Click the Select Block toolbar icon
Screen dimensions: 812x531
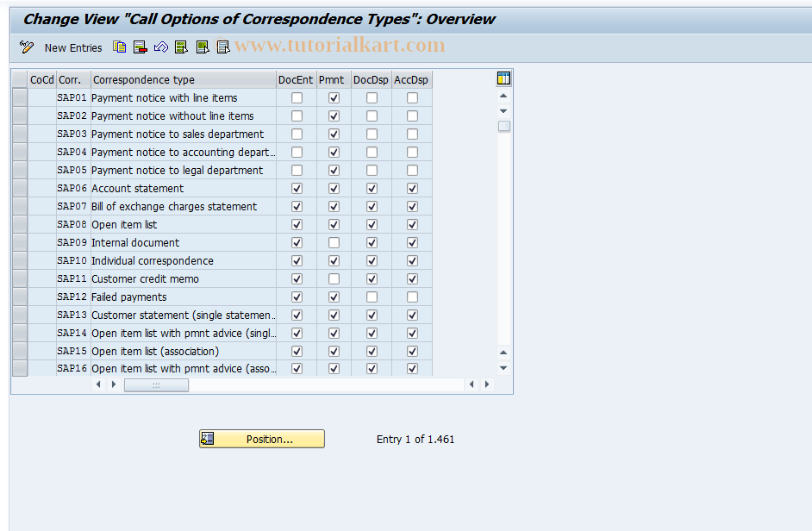click(x=202, y=47)
